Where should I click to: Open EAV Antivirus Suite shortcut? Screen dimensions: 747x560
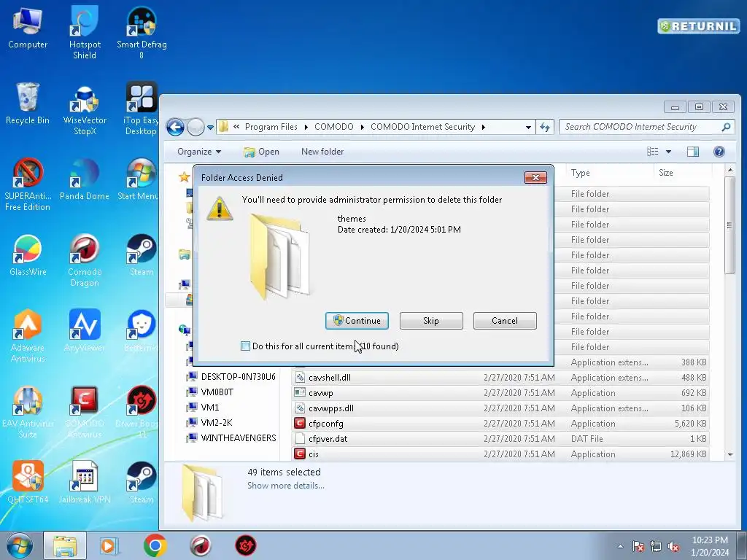[x=28, y=413]
